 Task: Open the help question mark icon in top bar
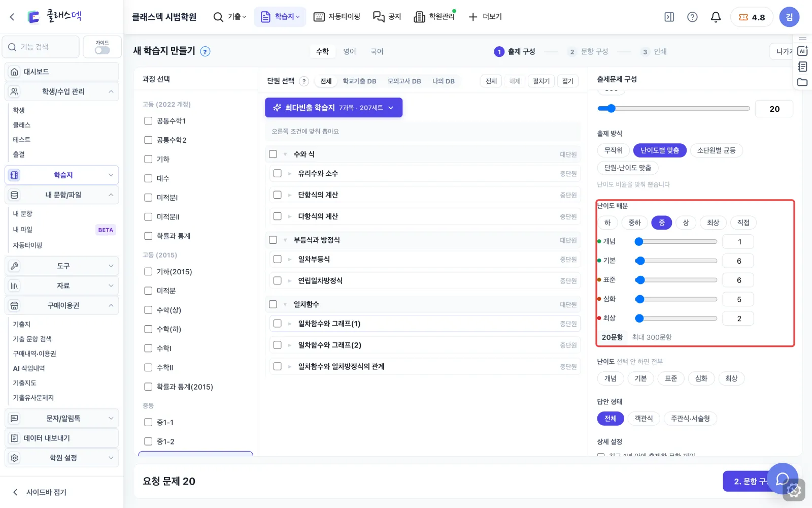pos(692,17)
